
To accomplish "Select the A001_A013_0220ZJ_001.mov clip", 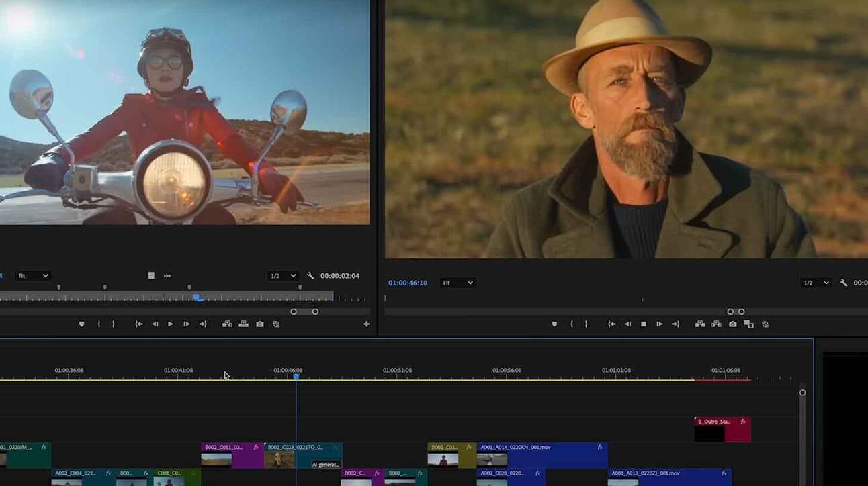I will tap(669, 477).
